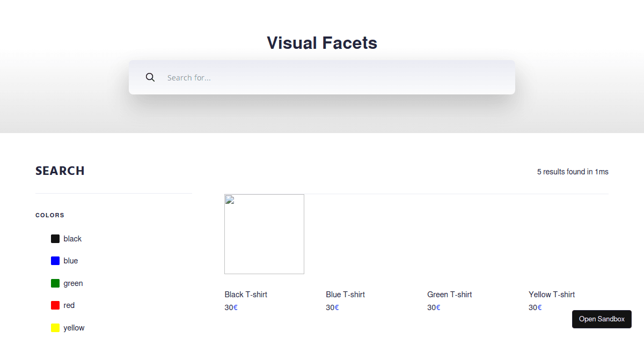Screen dimensions: 644x338
Task: Filter results by the blue facet label
Action: pos(70,261)
